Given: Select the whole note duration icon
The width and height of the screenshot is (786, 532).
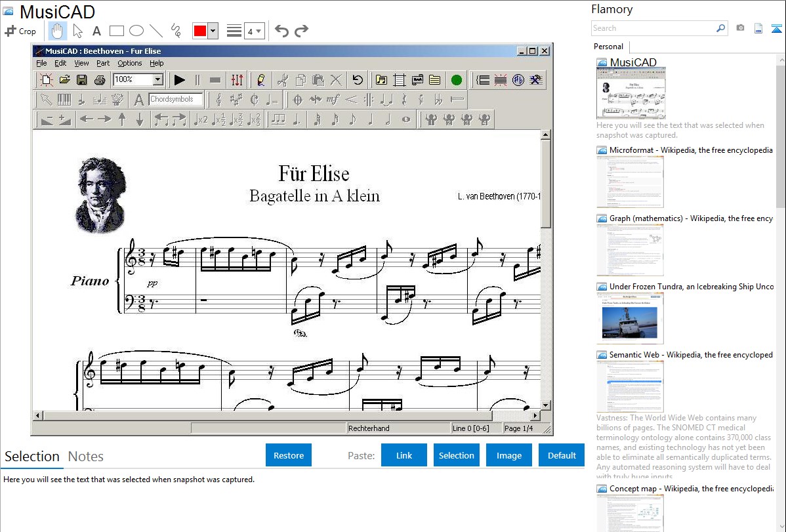Looking at the screenshot, I should pyautogui.click(x=405, y=119).
